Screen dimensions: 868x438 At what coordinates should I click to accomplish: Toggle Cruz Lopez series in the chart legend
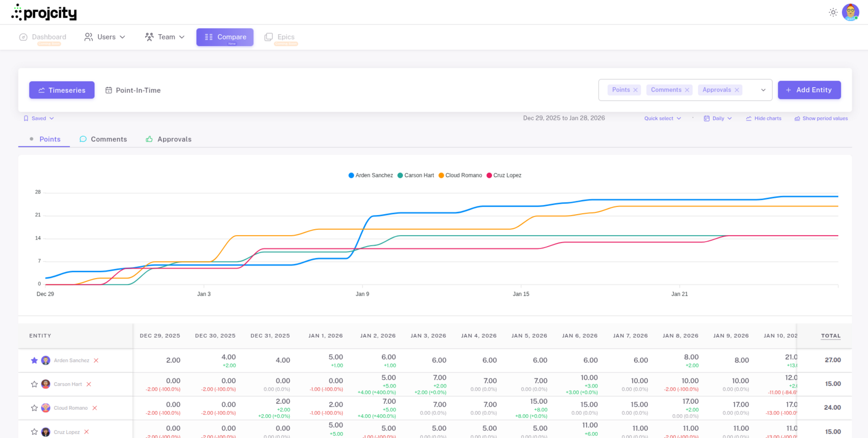[x=503, y=176]
